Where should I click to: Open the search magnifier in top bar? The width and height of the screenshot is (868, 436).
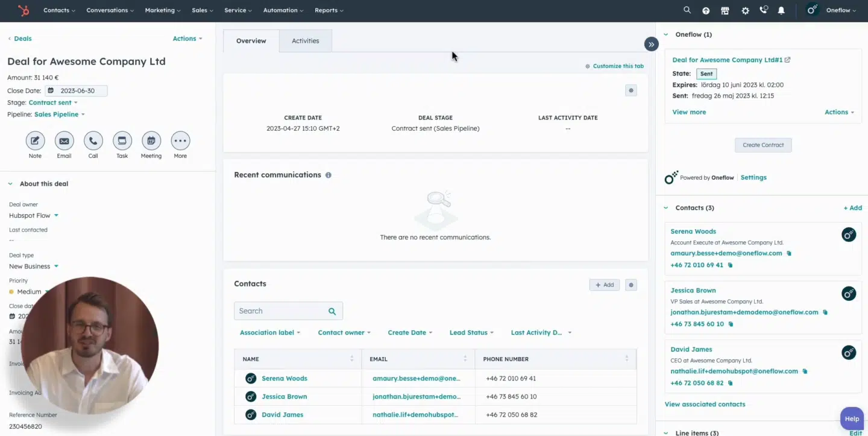[687, 10]
